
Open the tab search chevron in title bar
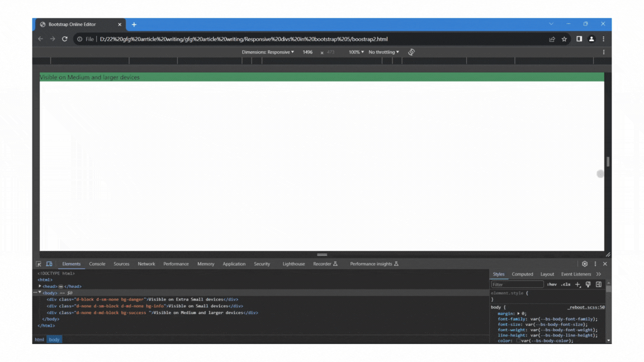click(x=551, y=24)
